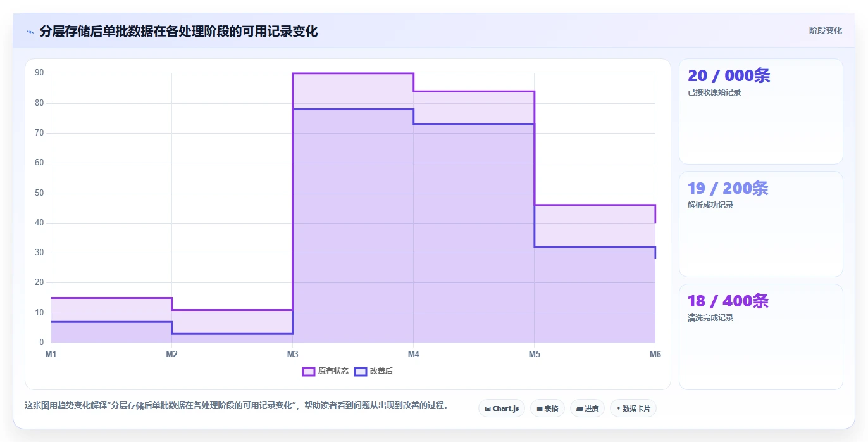Screen dimensions: 868x442
Task: Click the Chart.js chip
Action: tap(501, 408)
